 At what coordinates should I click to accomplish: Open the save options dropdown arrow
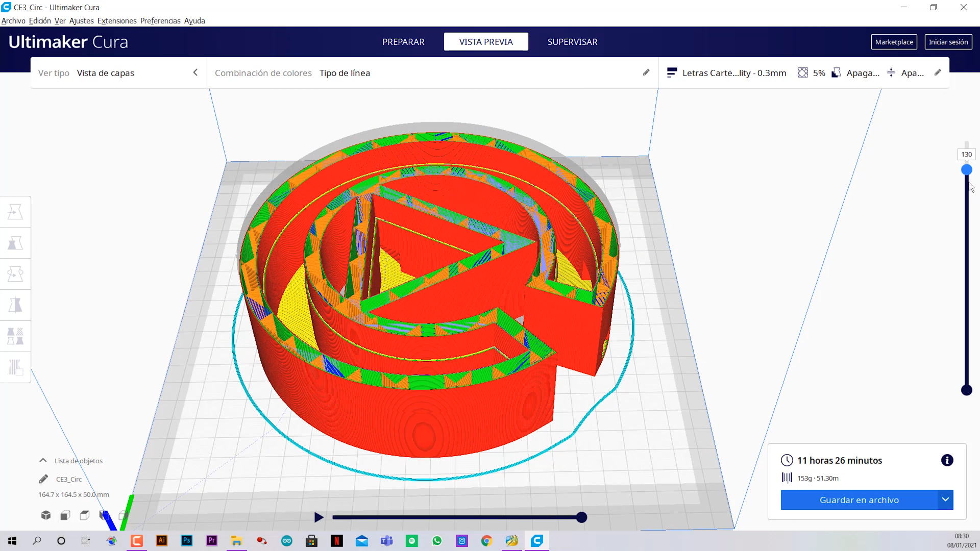click(x=945, y=499)
